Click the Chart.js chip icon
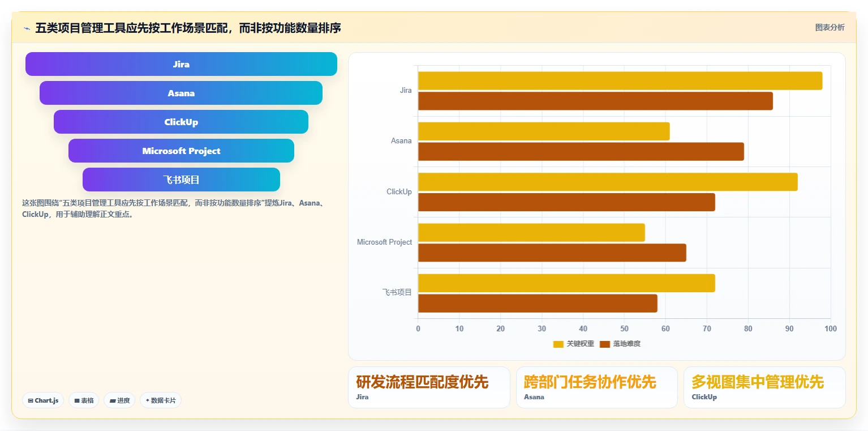The image size is (868, 431). (x=31, y=400)
